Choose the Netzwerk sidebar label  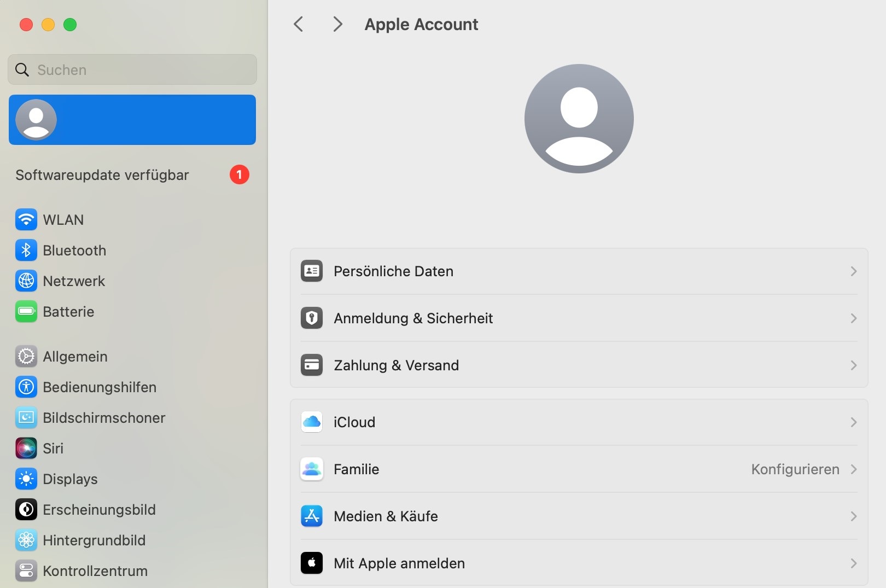coord(74,281)
